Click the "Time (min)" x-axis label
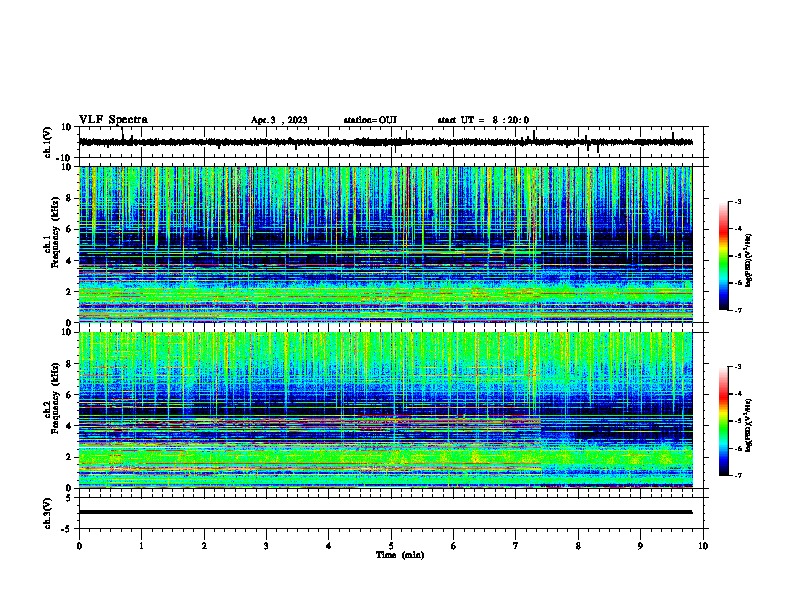The width and height of the screenshot is (792, 612). tap(400, 555)
